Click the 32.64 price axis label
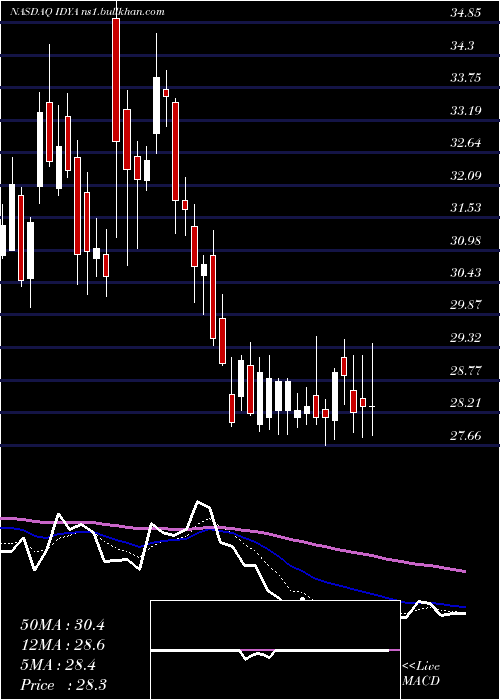The height and width of the screenshot is (700, 500). tap(466, 143)
